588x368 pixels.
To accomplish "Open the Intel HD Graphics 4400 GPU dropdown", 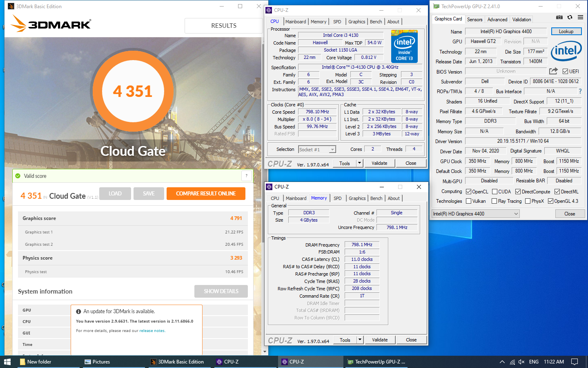I will (475, 213).
